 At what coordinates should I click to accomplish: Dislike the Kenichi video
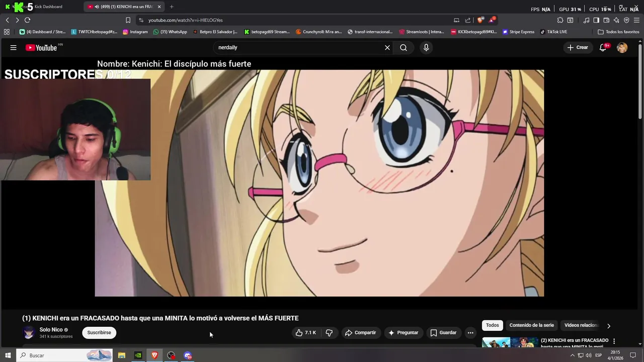[330, 332]
